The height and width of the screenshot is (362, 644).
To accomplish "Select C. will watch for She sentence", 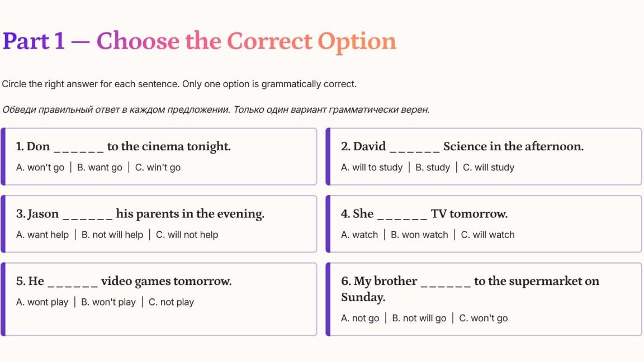I will [x=487, y=235].
